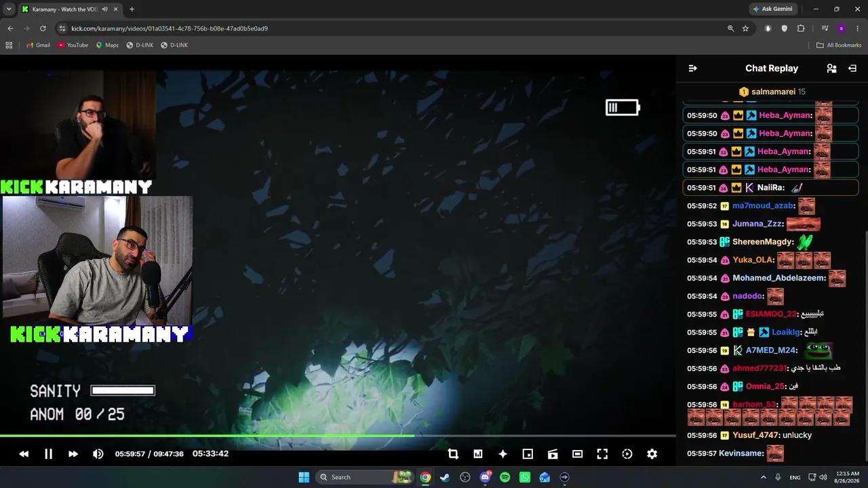View site information icon in address bar

point(62,28)
